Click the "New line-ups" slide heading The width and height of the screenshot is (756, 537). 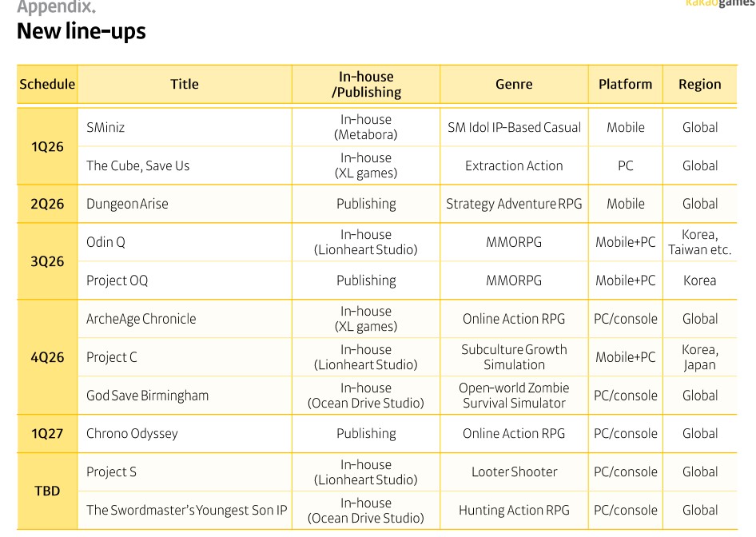(x=81, y=32)
